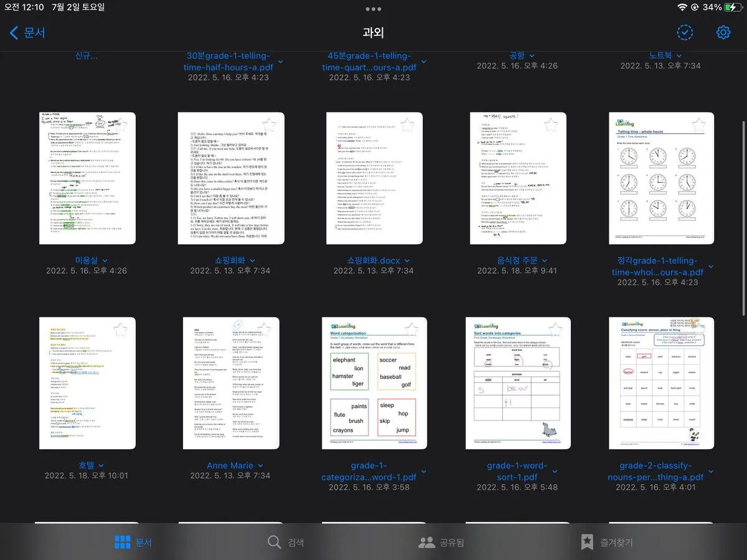Tap the select checkmark circle icon
Screen dimensions: 747x560
coord(685,32)
